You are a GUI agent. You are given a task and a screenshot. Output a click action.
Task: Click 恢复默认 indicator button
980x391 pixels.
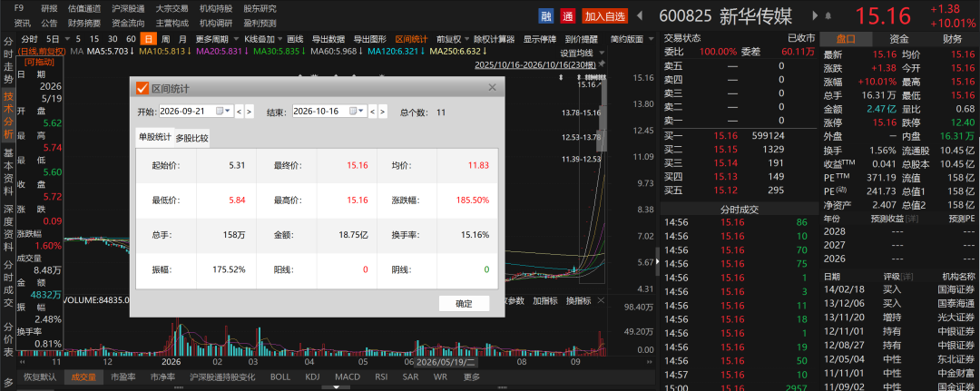[40, 376]
